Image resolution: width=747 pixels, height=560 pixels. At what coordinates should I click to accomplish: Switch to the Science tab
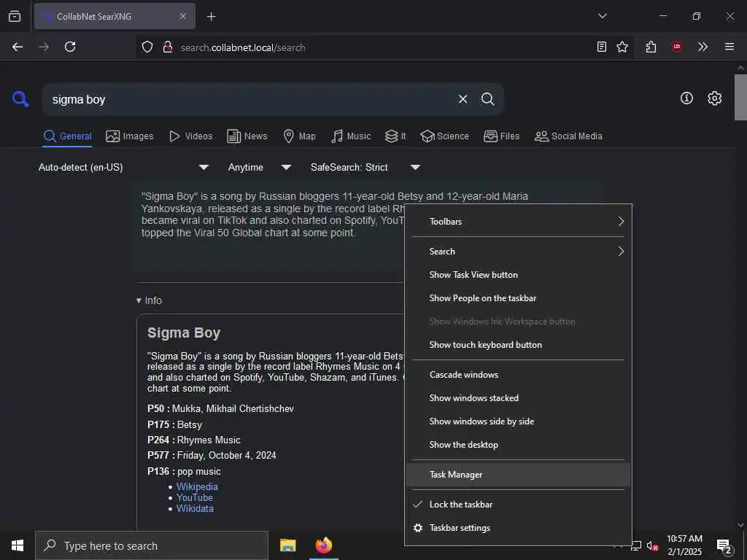[444, 136]
